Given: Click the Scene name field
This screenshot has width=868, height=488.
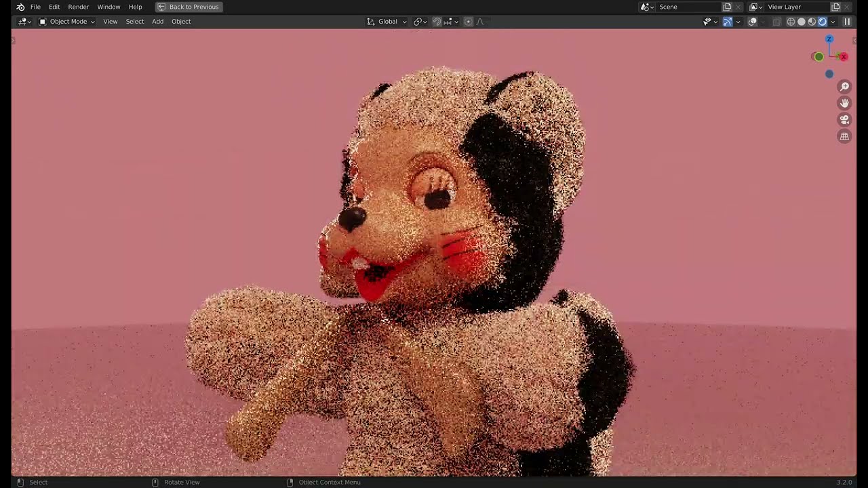Looking at the screenshot, I should pyautogui.click(x=688, y=7).
